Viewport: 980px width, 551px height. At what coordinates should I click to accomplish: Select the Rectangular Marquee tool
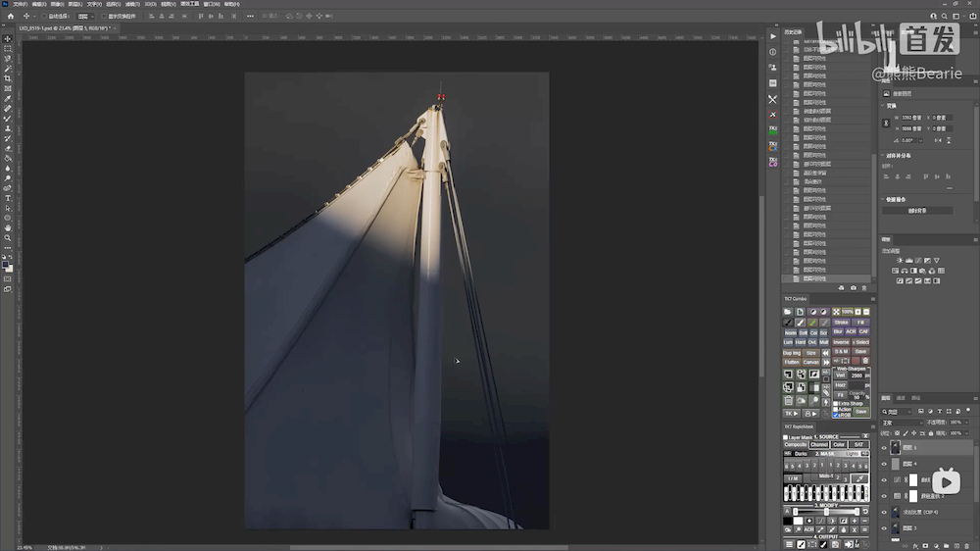8,48
